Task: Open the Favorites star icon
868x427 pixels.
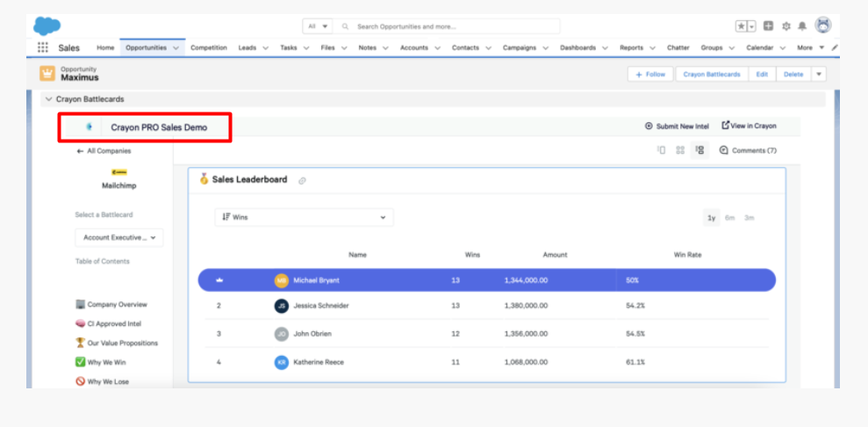Action: [x=742, y=26]
